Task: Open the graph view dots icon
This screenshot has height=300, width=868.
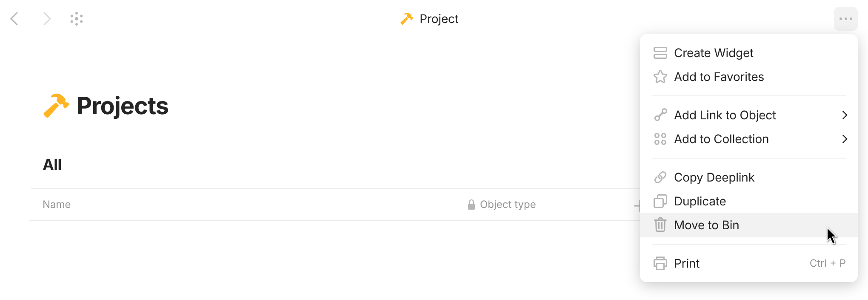Action: [77, 19]
